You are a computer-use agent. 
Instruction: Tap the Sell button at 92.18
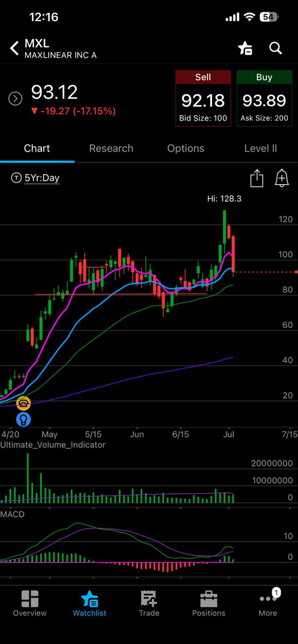pos(203,98)
